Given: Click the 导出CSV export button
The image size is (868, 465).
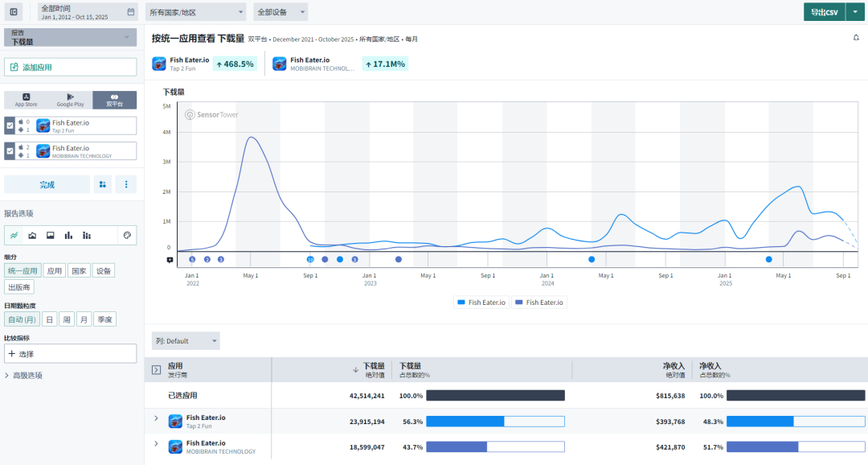Looking at the screenshot, I should (824, 12).
